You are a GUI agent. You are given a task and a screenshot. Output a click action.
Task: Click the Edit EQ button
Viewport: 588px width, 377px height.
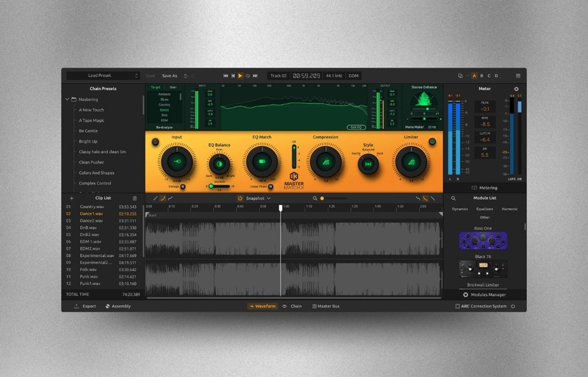click(x=356, y=127)
